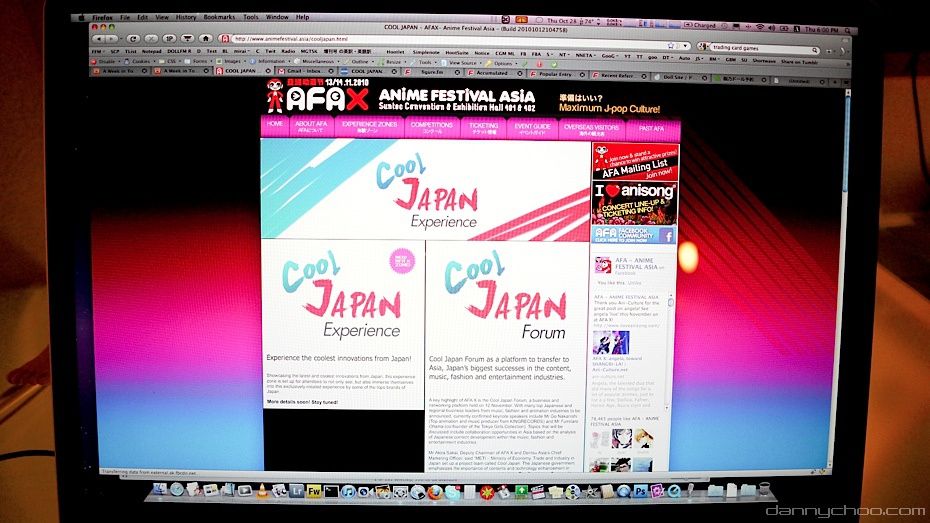Open the History menu in the menu bar
Image resolution: width=930 pixels, height=523 pixels.
tap(186, 17)
